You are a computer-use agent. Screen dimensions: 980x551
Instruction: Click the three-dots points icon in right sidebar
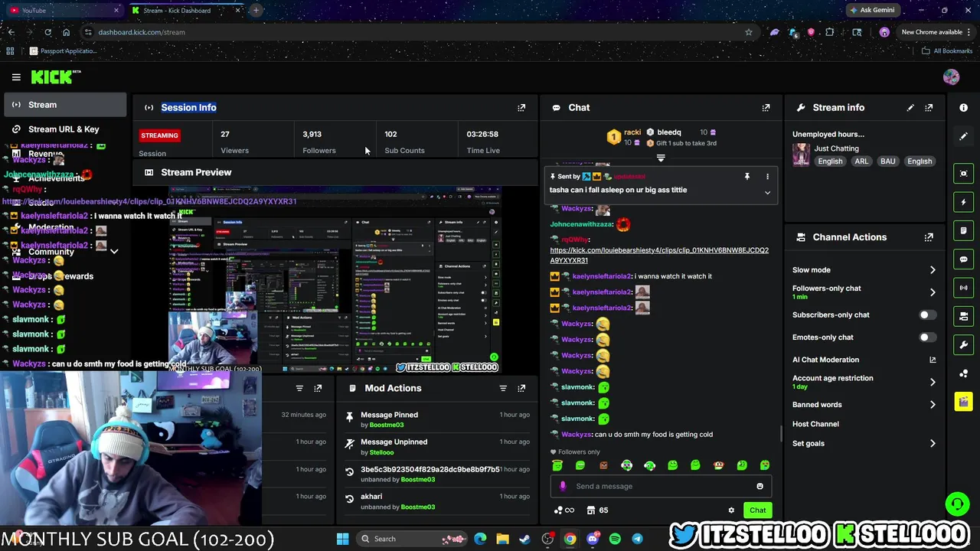pyautogui.click(x=964, y=373)
